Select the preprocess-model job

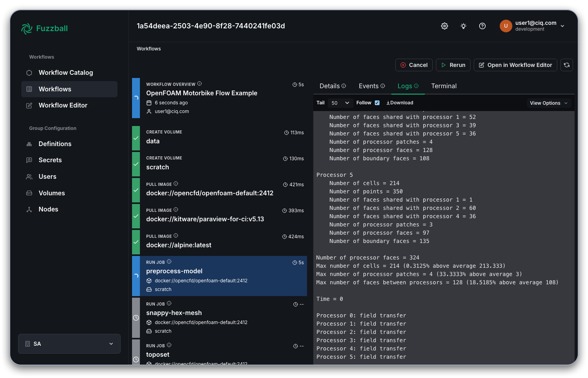pyautogui.click(x=220, y=276)
